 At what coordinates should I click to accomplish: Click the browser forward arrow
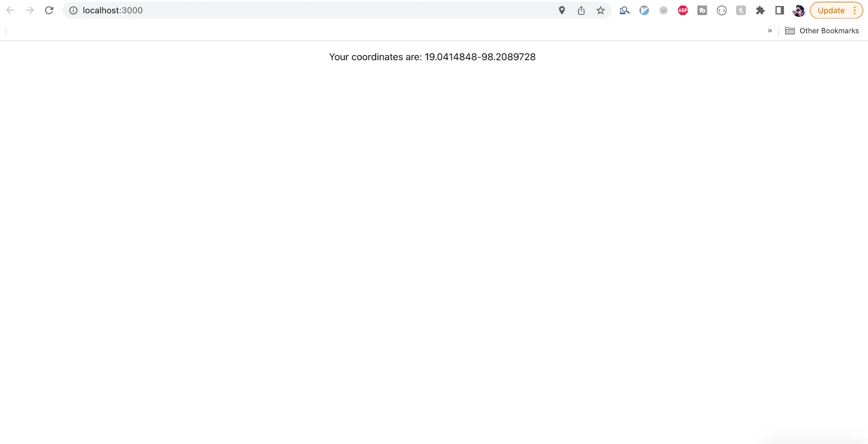pyautogui.click(x=30, y=10)
